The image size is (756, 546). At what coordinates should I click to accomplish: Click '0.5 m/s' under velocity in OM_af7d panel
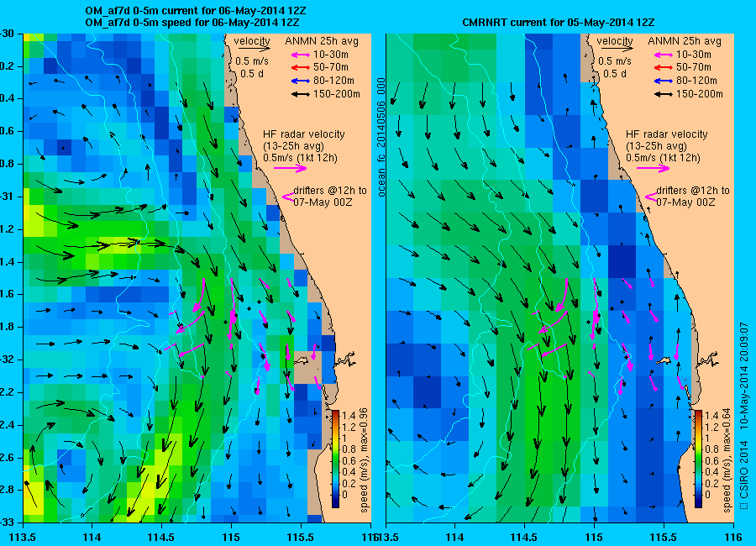tap(252, 61)
